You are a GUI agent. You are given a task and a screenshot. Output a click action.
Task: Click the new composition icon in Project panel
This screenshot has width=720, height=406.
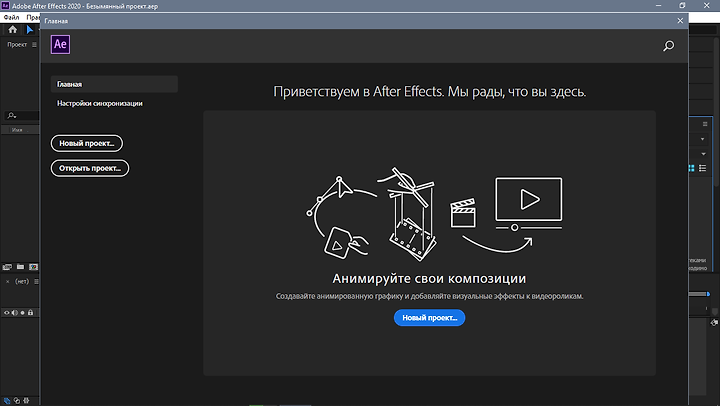click(x=34, y=266)
